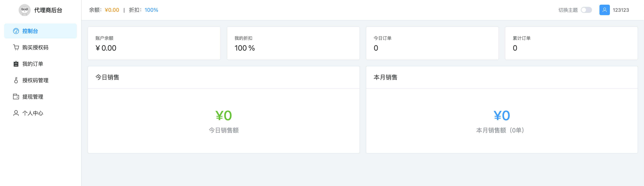Select the 控制台 menu entry
Screen dimensions: 644x186
coord(30,31)
